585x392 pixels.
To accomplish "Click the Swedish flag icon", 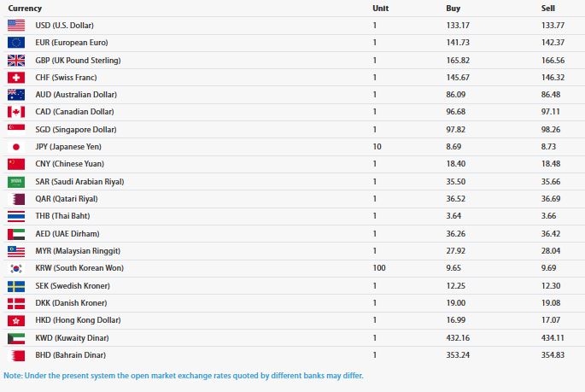I will [x=16, y=286].
